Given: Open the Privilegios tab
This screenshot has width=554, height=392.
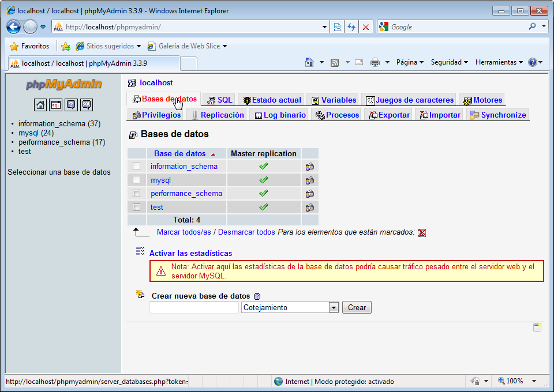Looking at the screenshot, I should [156, 115].
